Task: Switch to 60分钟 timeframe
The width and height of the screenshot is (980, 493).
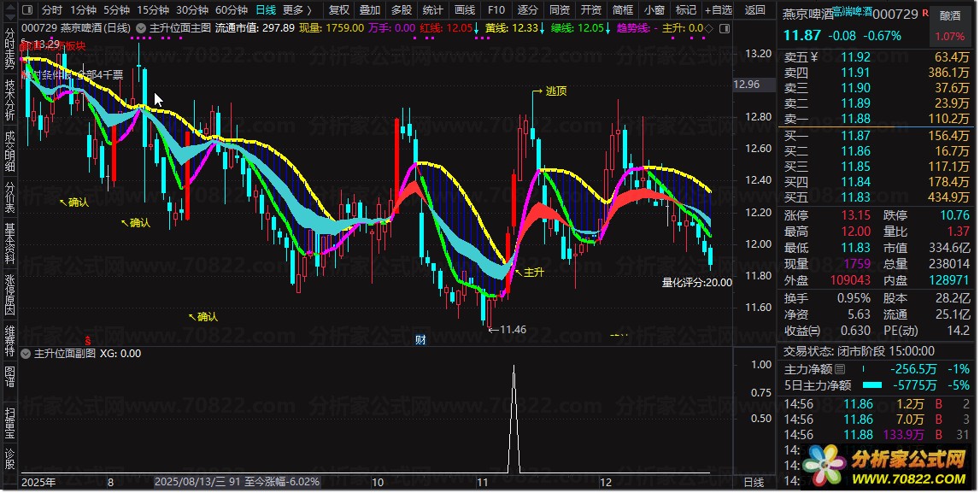Action: pyautogui.click(x=232, y=10)
